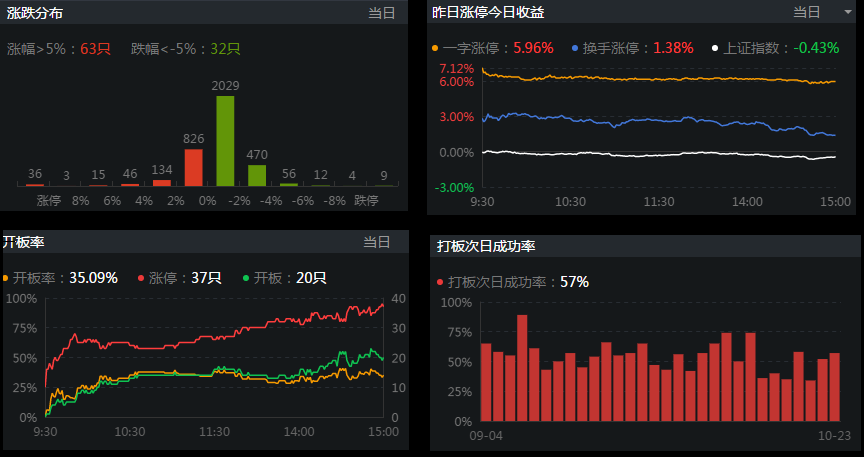
Task: Select the red bar labeled 134
Action: [x=161, y=183]
